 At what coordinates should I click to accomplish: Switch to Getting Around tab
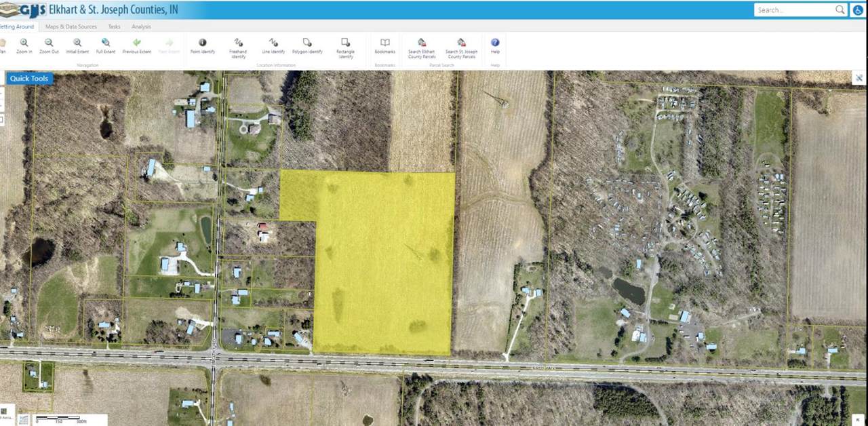(17, 26)
